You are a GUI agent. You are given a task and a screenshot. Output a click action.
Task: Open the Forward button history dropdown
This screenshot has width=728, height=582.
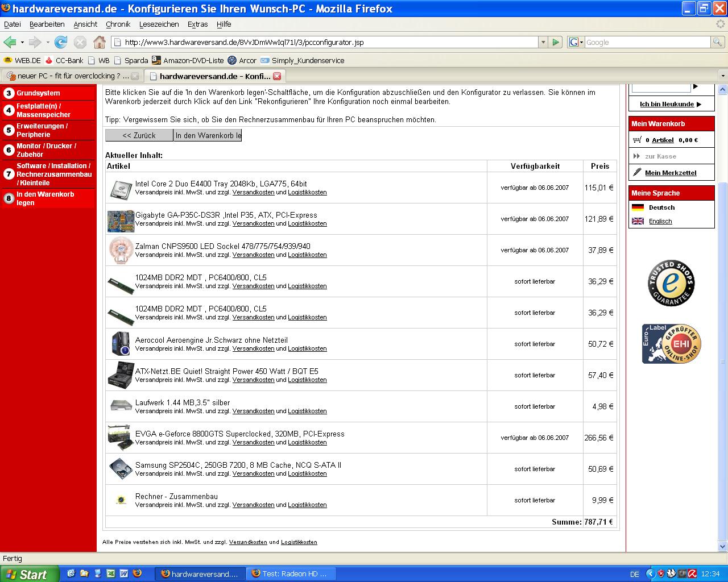[48, 42]
